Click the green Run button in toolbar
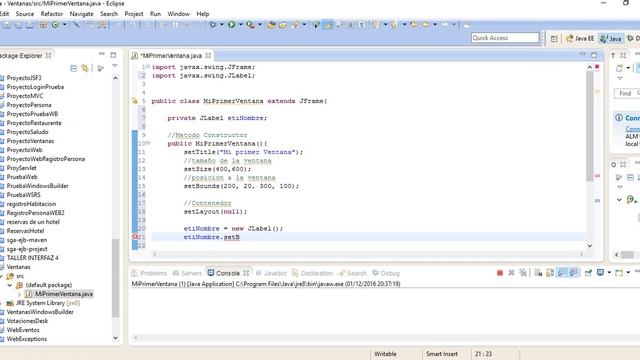Viewport: 640px width, 360px height. tap(231, 25)
